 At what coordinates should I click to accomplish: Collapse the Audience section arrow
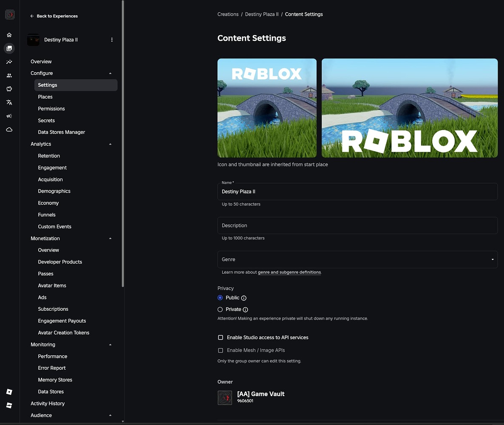(x=110, y=415)
